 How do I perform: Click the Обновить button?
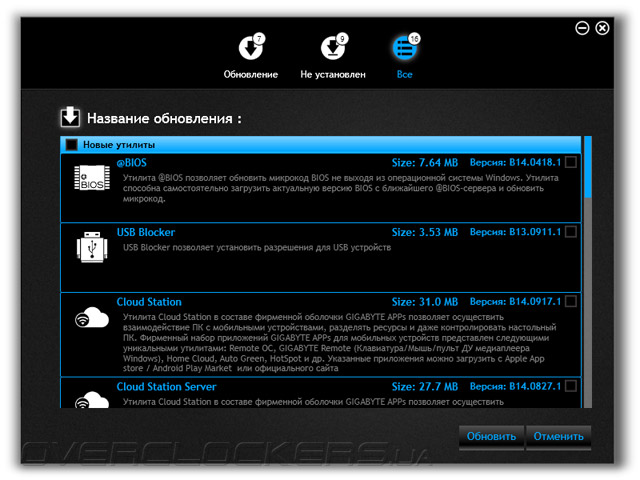pyautogui.click(x=491, y=437)
